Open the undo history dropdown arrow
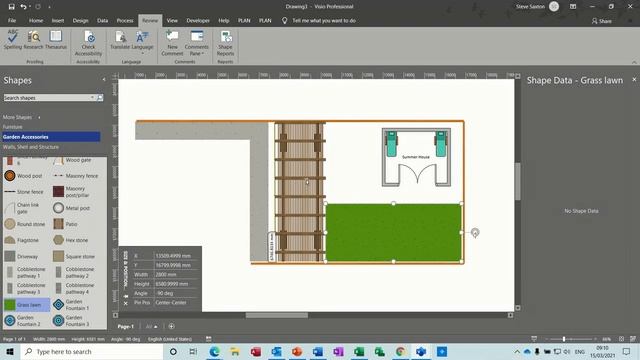The height and width of the screenshot is (360, 640). click(x=30, y=7)
